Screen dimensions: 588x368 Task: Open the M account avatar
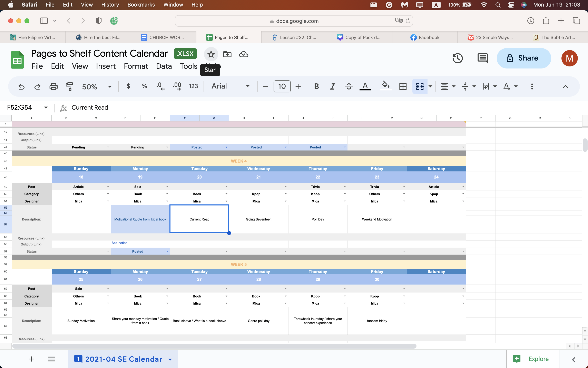[x=569, y=58]
